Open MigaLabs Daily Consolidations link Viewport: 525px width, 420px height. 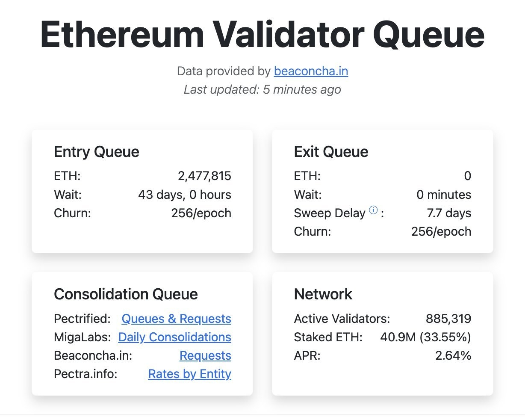pos(174,337)
